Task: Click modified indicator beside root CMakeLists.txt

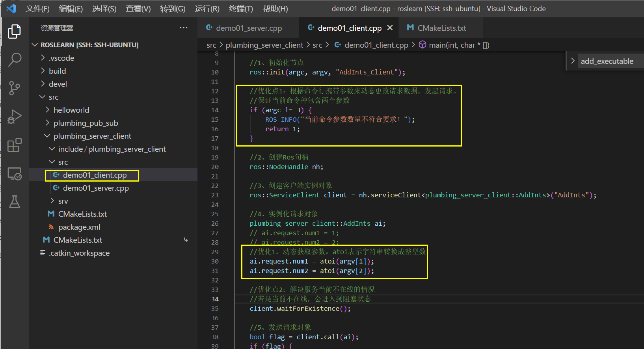Action: 186,240
